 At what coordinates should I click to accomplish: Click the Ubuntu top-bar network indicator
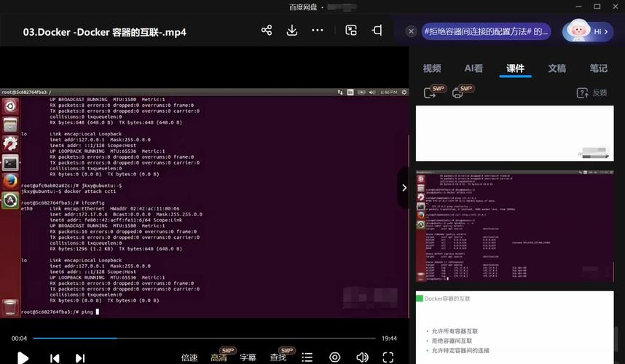(340, 92)
